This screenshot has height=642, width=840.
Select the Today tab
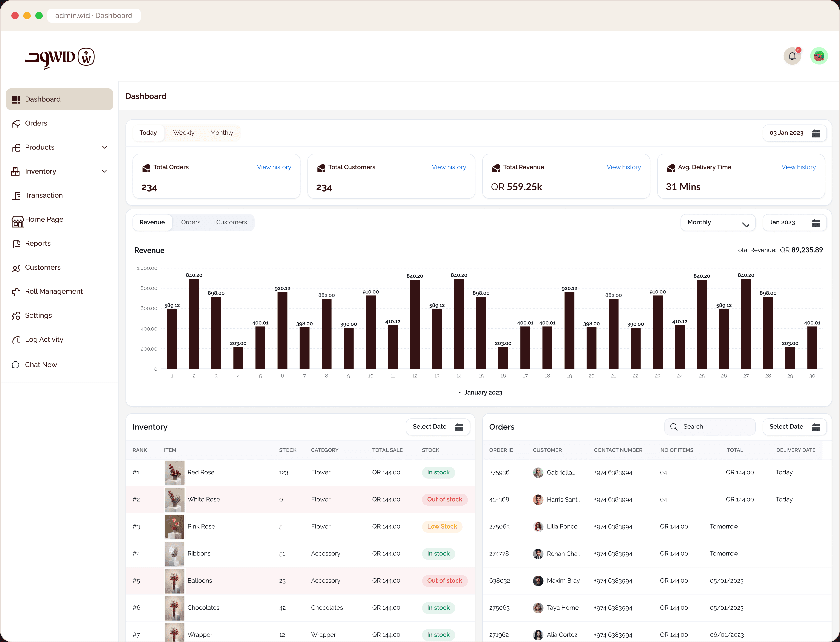(148, 133)
